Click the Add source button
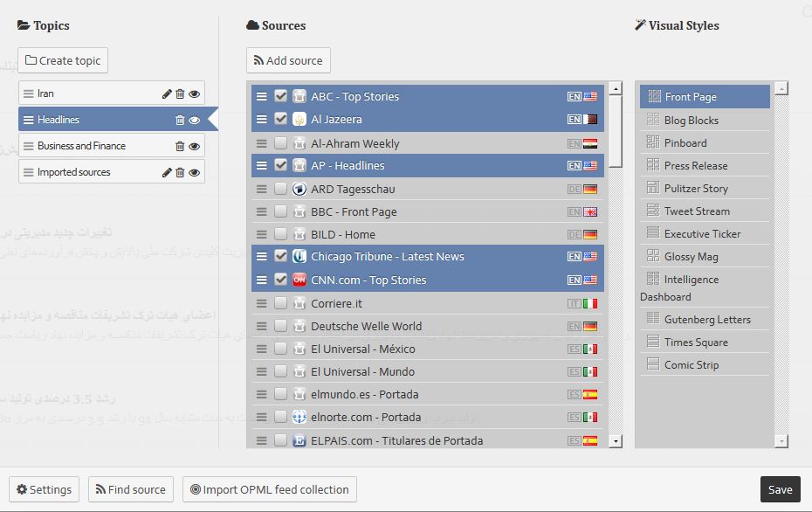Image resolution: width=812 pixels, height=512 pixels. [x=288, y=60]
